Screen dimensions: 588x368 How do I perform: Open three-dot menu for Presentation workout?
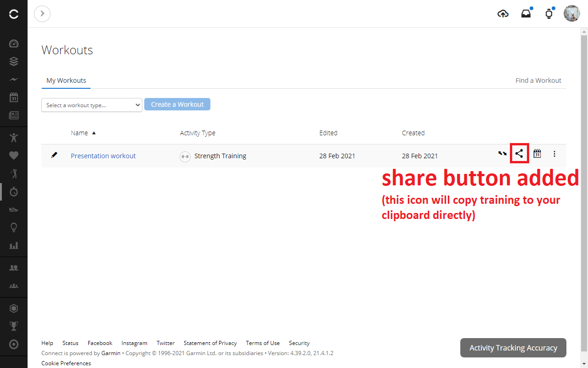point(554,154)
